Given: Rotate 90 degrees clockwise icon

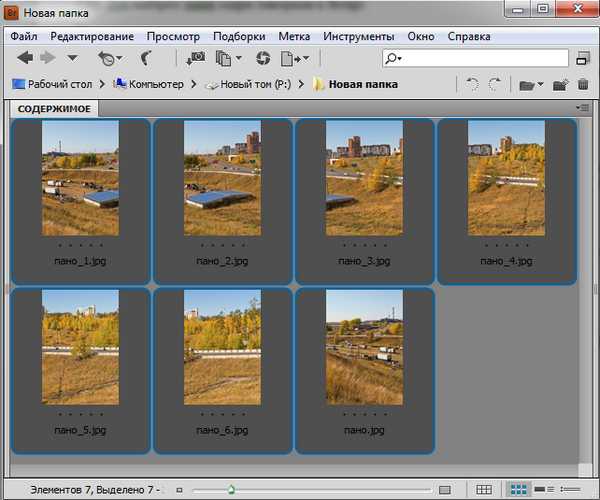Looking at the screenshot, I should point(495,84).
